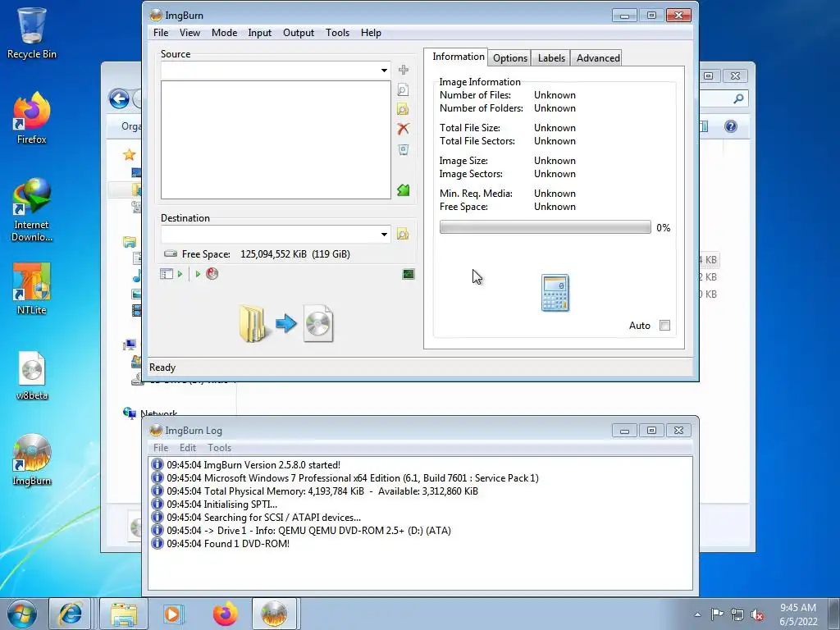Click the green log window toggle icon
The width and height of the screenshot is (840, 630).
409,274
